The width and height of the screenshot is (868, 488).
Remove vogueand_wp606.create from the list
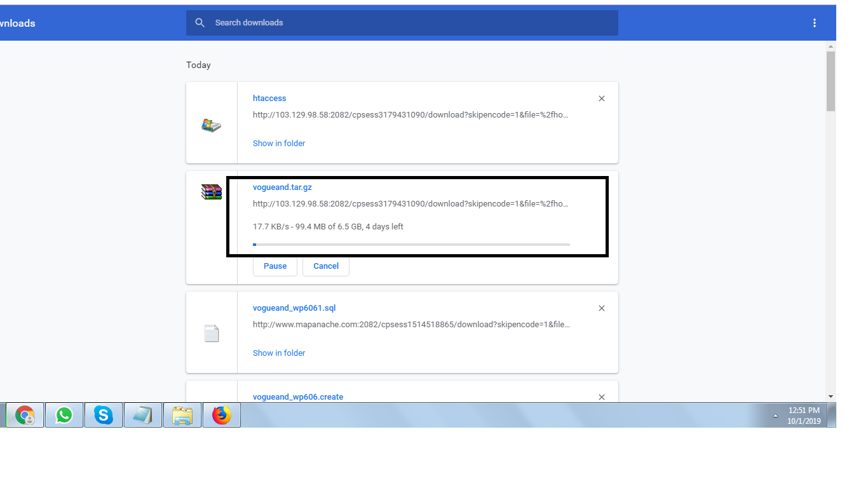602,397
